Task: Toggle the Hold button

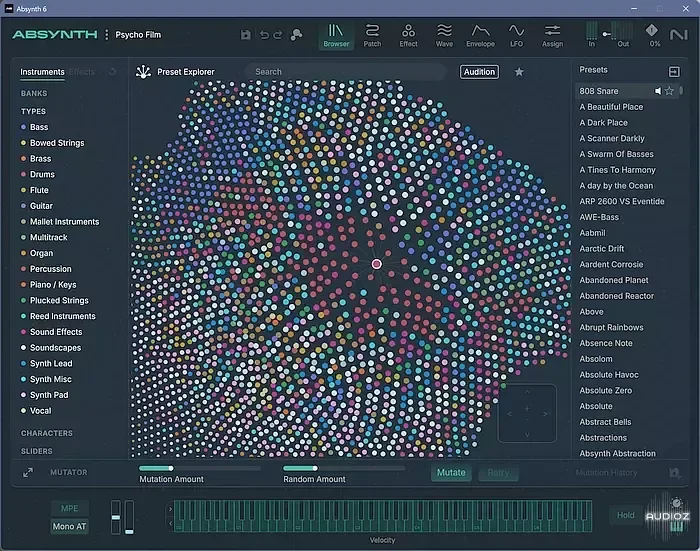Action: click(x=625, y=515)
